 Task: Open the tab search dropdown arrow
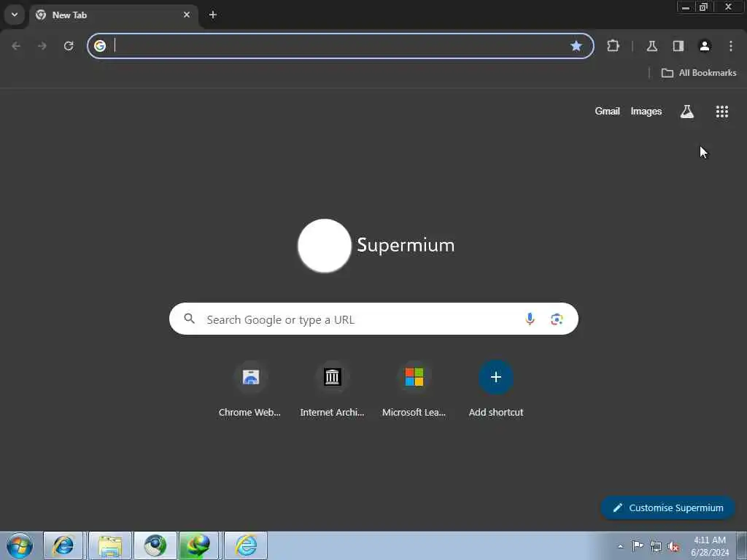[x=15, y=15]
